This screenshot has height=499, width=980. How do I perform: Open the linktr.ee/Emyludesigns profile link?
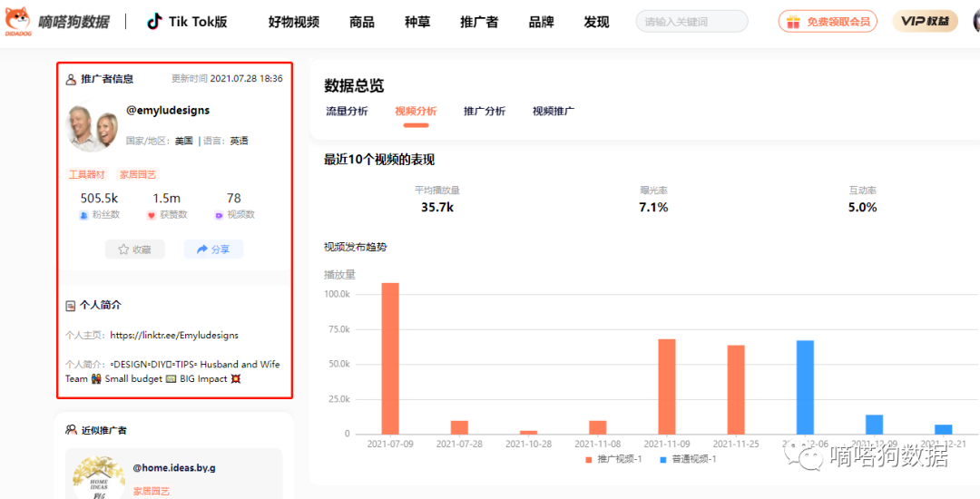[x=174, y=335]
